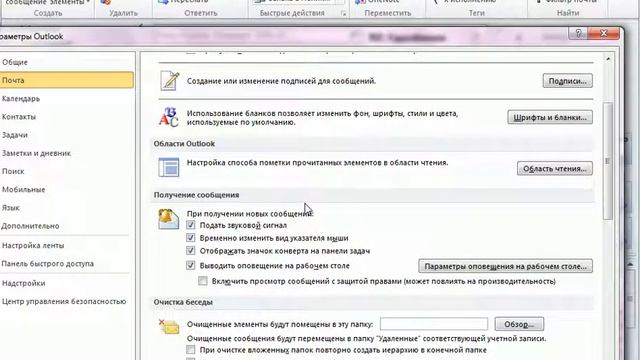
Task: Click the Области Outlook section header
Action: [x=184, y=143]
